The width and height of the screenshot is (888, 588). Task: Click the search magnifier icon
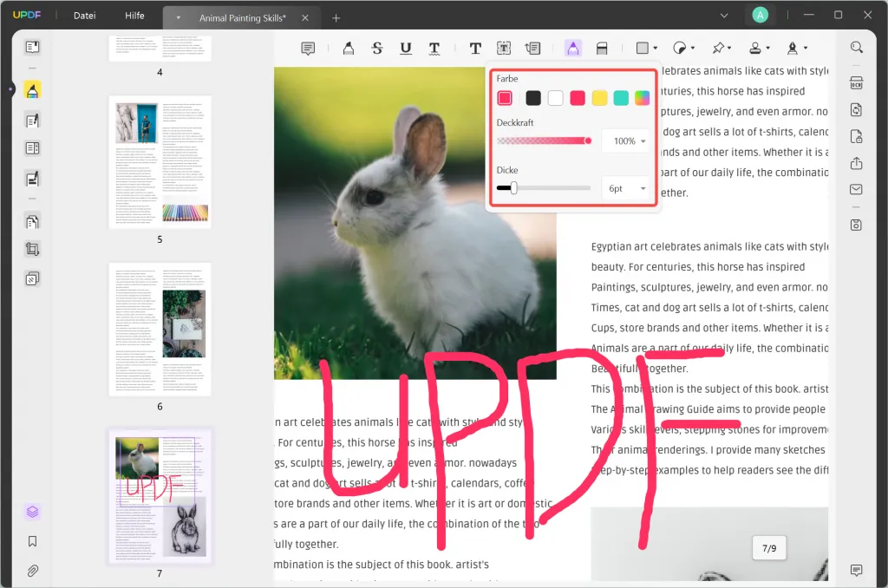(856, 48)
